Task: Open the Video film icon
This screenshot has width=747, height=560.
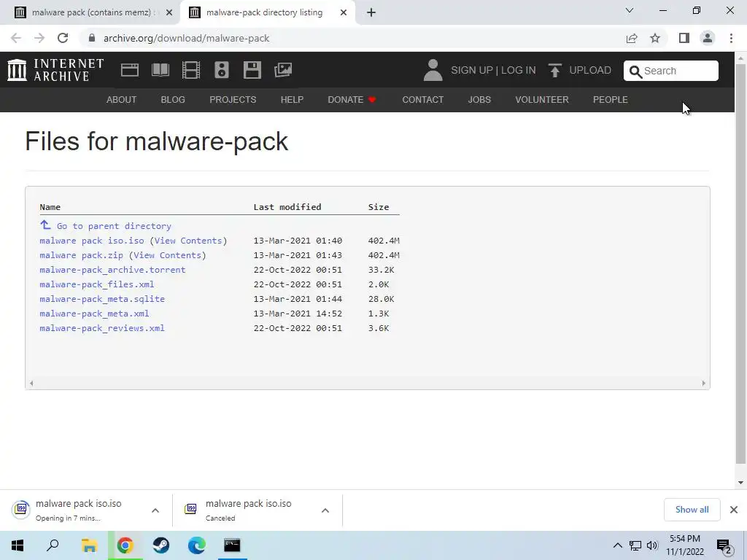Action: click(x=191, y=70)
